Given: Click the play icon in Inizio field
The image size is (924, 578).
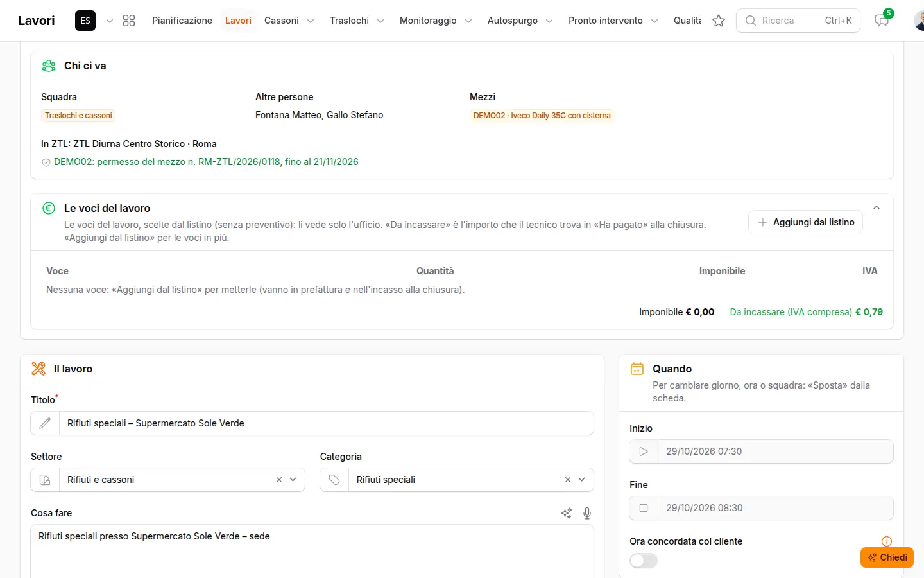Looking at the screenshot, I should tap(644, 451).
